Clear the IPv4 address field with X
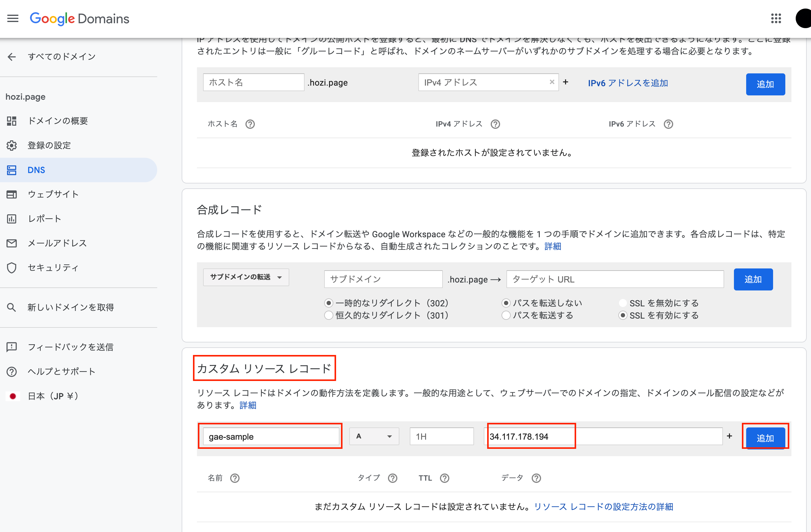The width and height of the screenshot is (811, 532). pyautogui.click(x=552, y=82)
